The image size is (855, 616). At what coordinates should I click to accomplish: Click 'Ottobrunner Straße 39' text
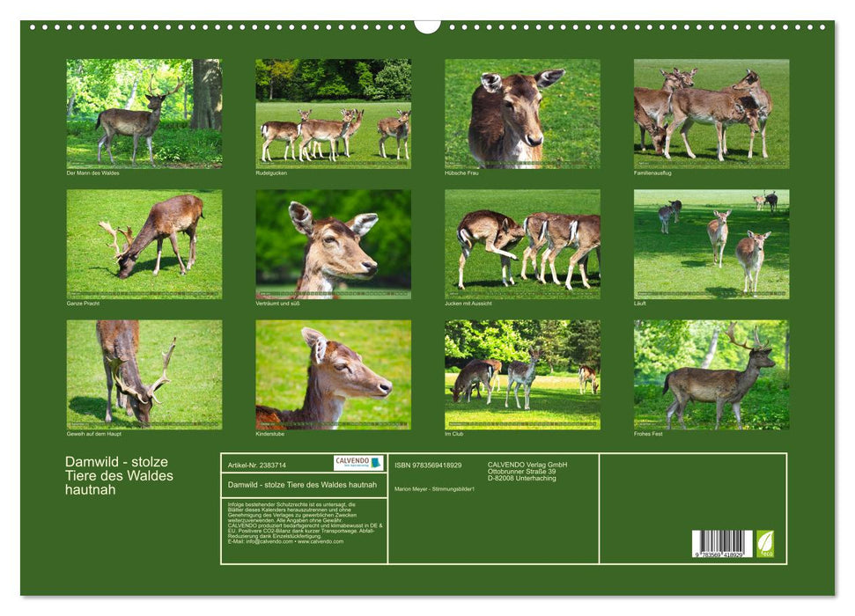pos(522,471)
